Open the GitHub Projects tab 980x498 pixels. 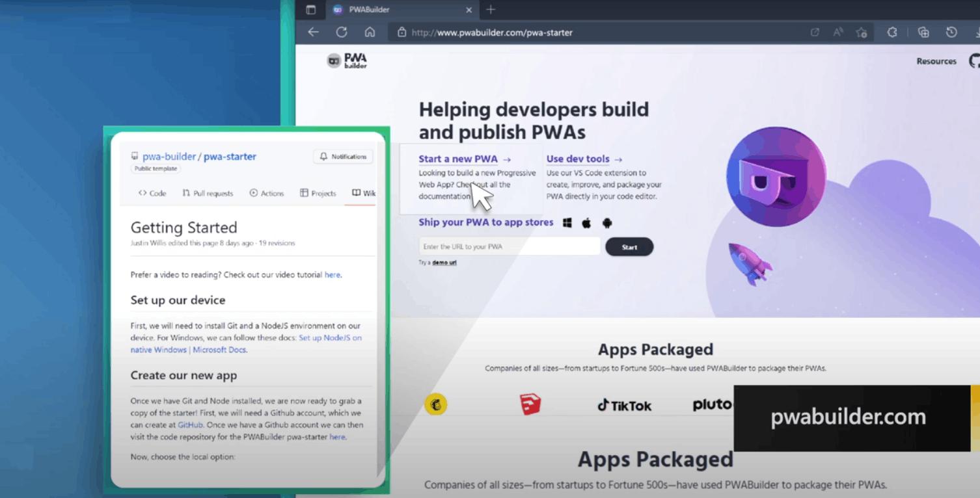(x=318, y=193)
